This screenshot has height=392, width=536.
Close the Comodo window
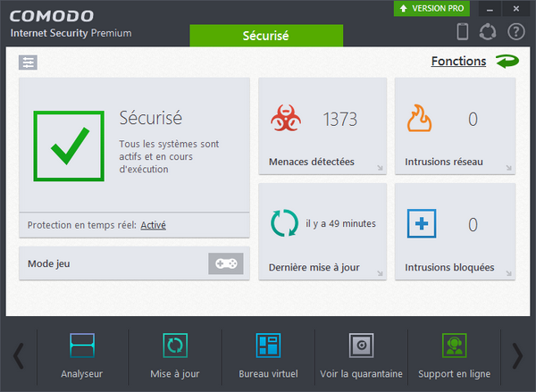point(516,9)
